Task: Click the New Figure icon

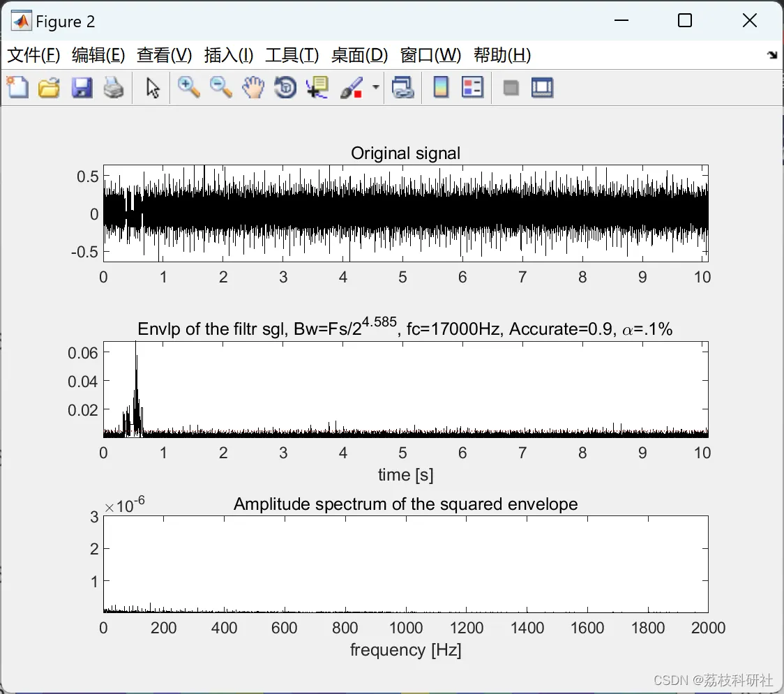Action: point(17,88)
